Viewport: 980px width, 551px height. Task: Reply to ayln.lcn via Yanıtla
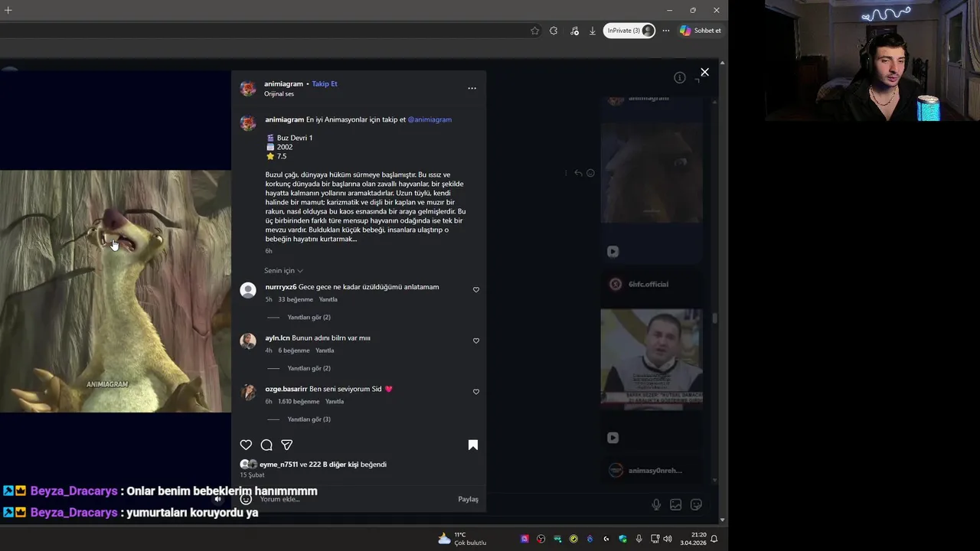pyautogui.click(x=325, y=350)
